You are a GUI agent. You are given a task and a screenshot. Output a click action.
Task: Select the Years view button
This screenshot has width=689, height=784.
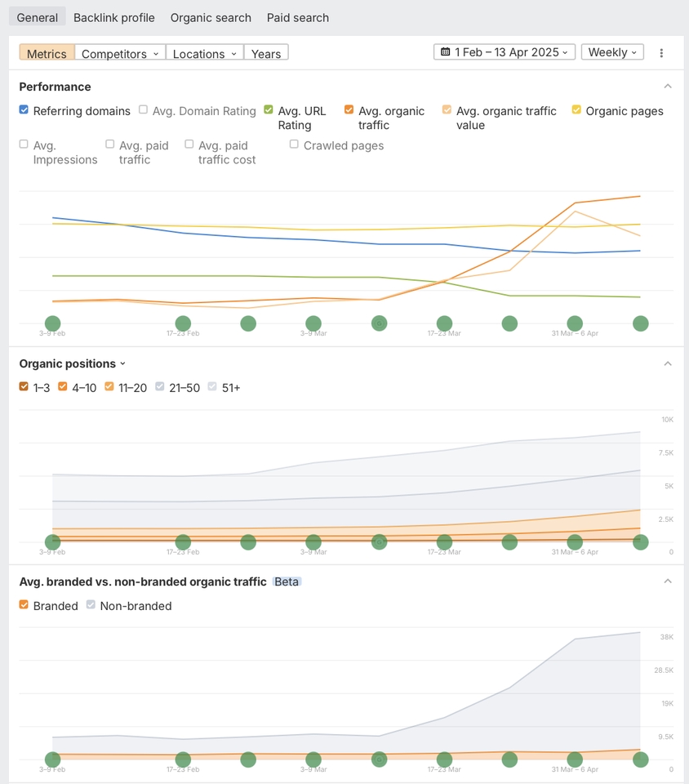tap(265, 52)
